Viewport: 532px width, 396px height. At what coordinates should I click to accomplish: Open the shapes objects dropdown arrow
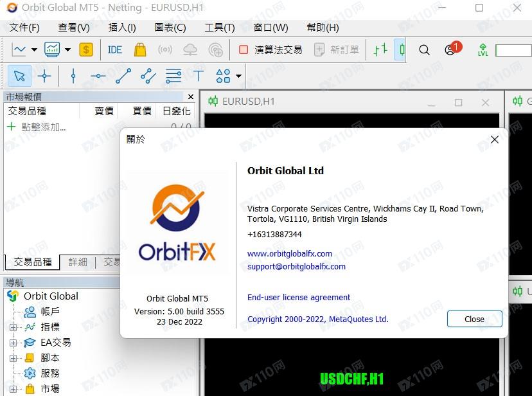pyautogui.click(x=239, y=76)
